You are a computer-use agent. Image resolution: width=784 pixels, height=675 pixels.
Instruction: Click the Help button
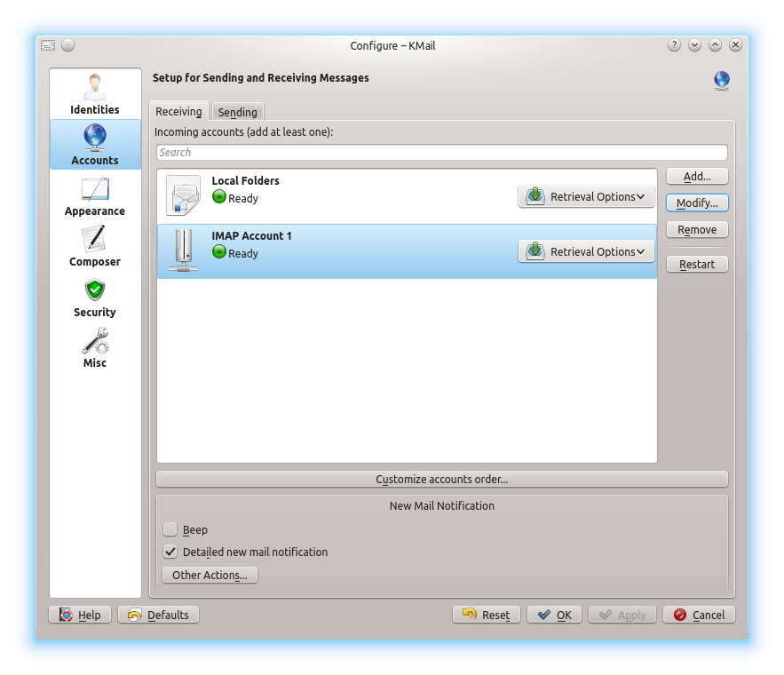pyautogui.click(x=80, y=615)
